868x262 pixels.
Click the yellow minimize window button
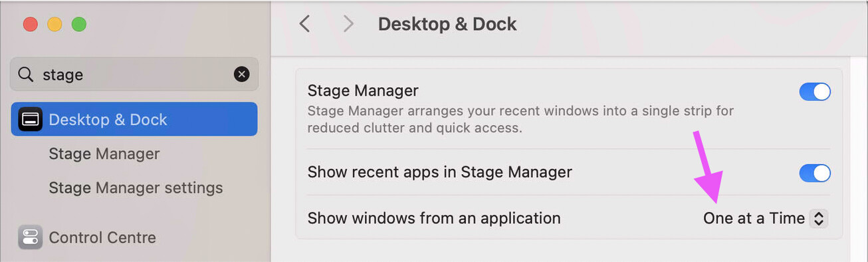54,25
